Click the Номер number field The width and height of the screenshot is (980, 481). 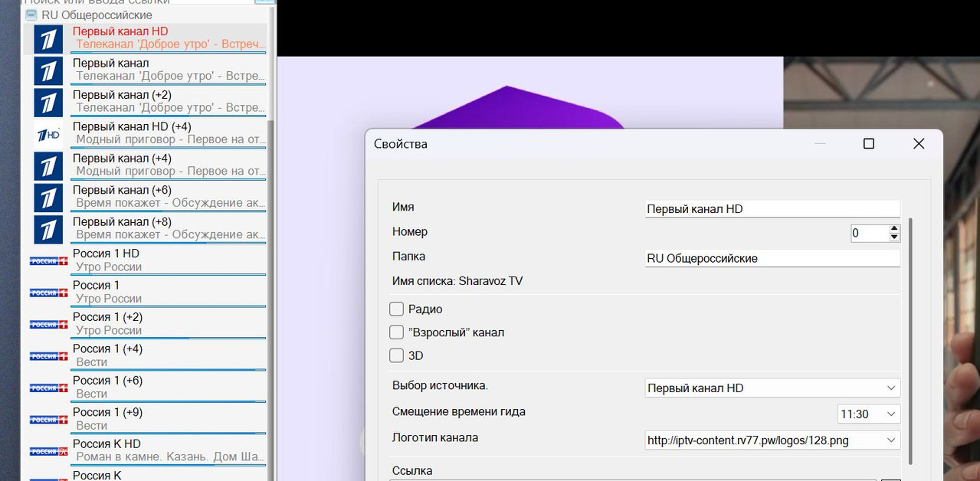point(870,233)
